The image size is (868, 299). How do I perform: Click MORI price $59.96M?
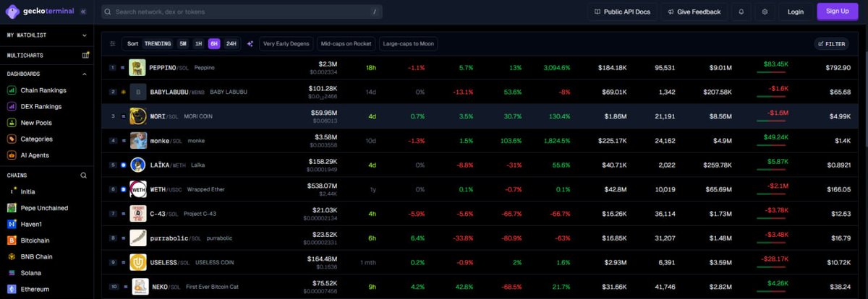[x=323, y=113]
